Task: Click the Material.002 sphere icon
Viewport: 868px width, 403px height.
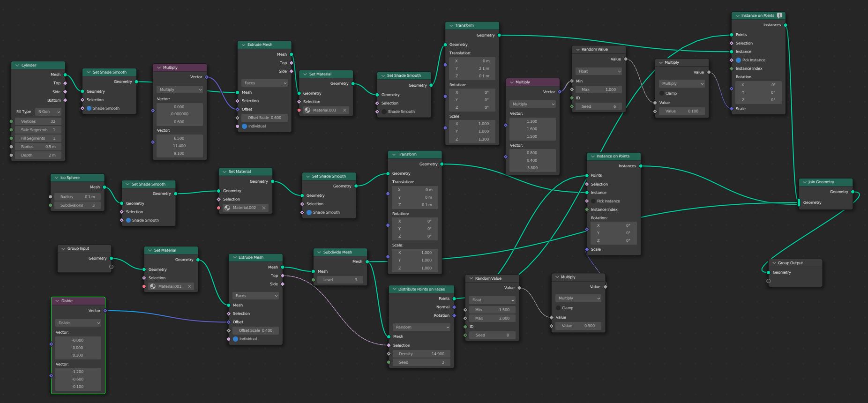Action: [x=227, y=208]
